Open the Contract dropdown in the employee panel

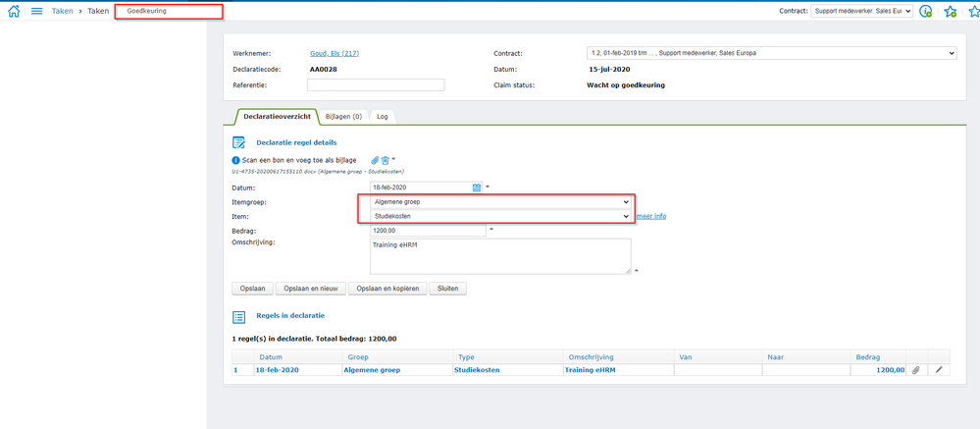click(770, 53)
